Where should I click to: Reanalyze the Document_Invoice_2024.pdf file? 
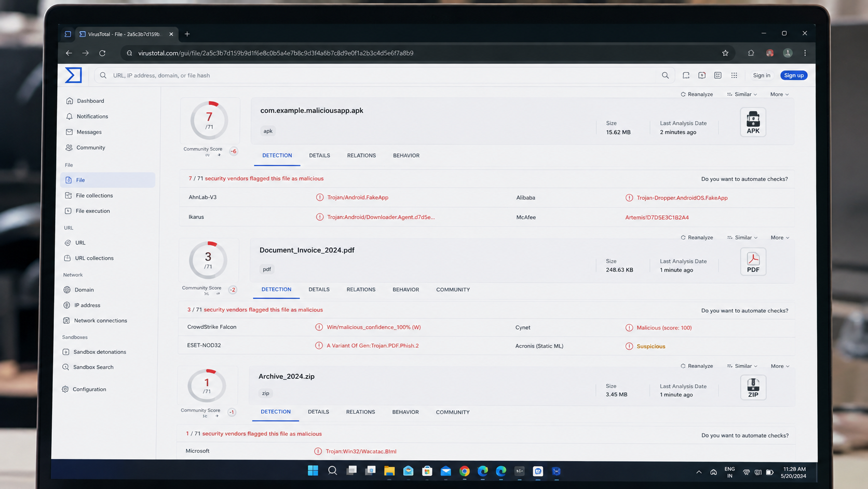tap(697, 237)
